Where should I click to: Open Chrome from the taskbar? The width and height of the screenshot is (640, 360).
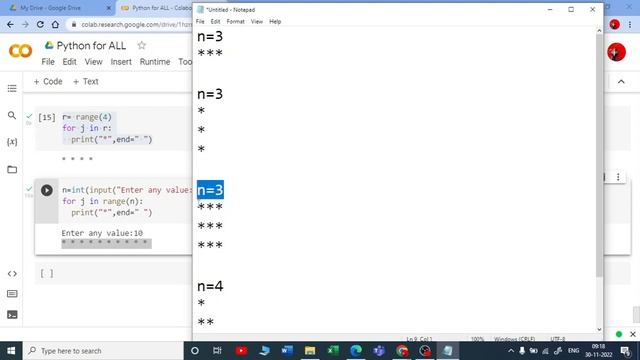coord(402,351)
